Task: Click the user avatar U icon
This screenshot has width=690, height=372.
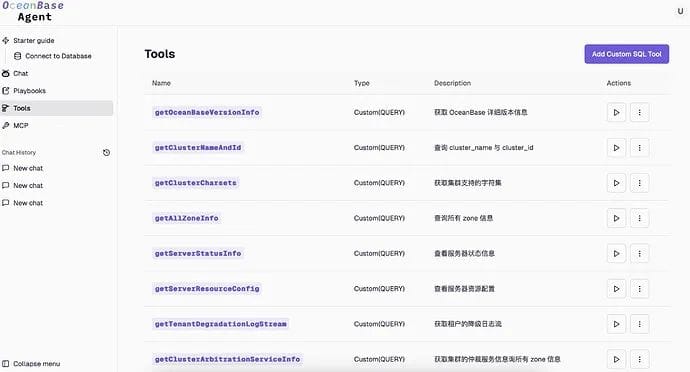Action: point(680,11)
